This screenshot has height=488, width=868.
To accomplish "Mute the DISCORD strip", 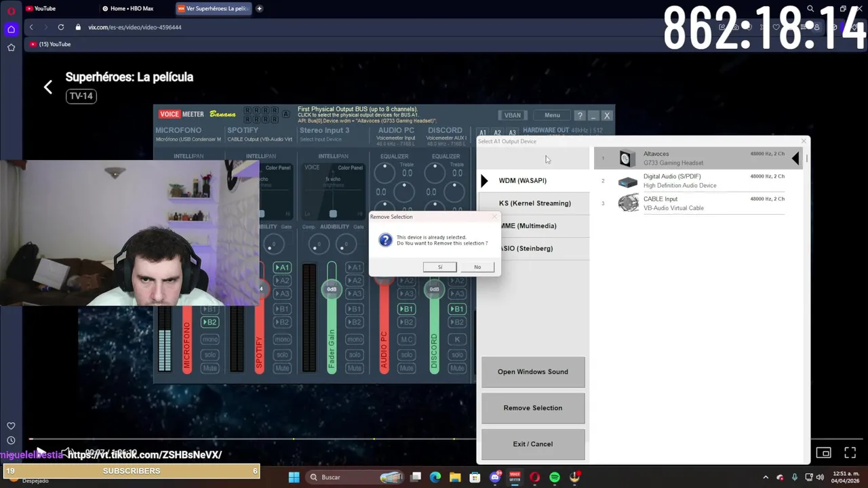I will tap(457, 368).
